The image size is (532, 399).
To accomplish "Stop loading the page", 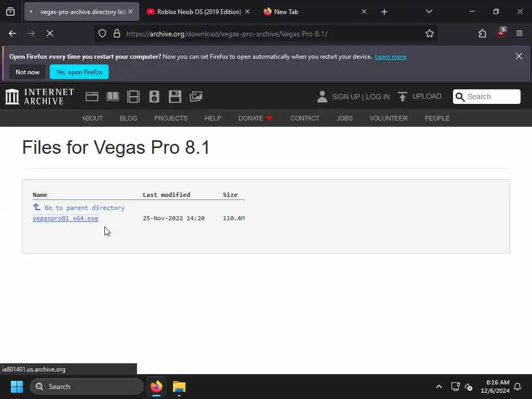I will 50,34.
